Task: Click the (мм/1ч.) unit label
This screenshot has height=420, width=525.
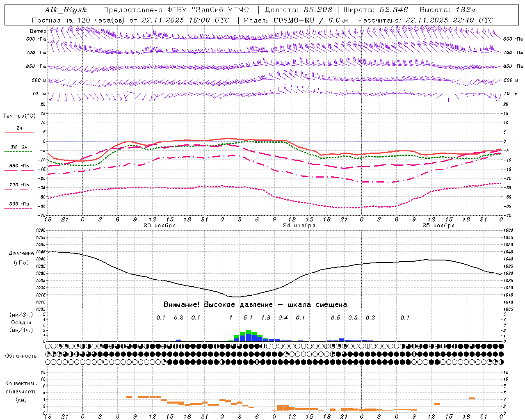Action: (21, 330)
